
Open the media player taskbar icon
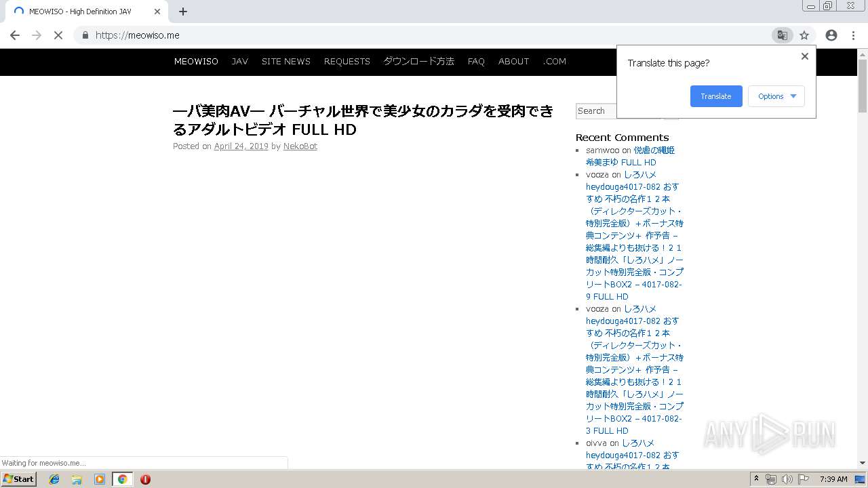click(x=100, y=479)
